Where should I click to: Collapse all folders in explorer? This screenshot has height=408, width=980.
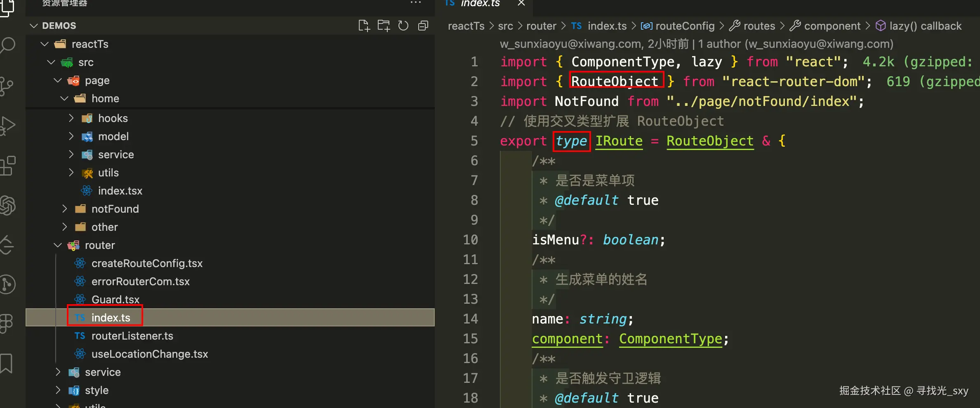(423, 26)
